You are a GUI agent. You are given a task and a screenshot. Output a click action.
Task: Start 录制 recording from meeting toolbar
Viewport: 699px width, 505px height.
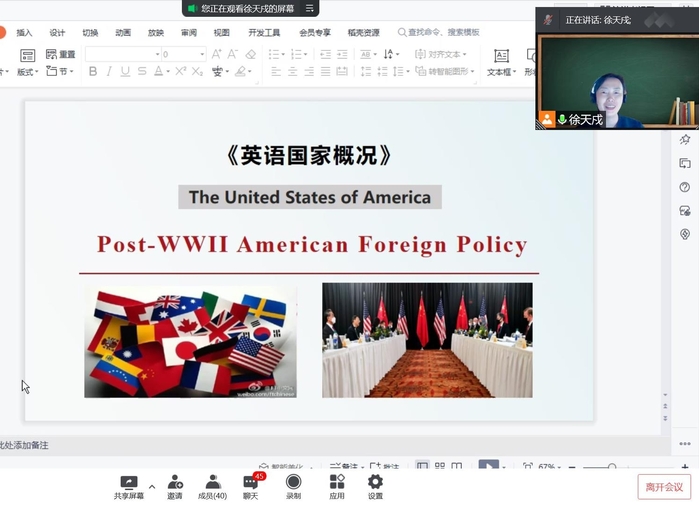[x=293, y=483]
